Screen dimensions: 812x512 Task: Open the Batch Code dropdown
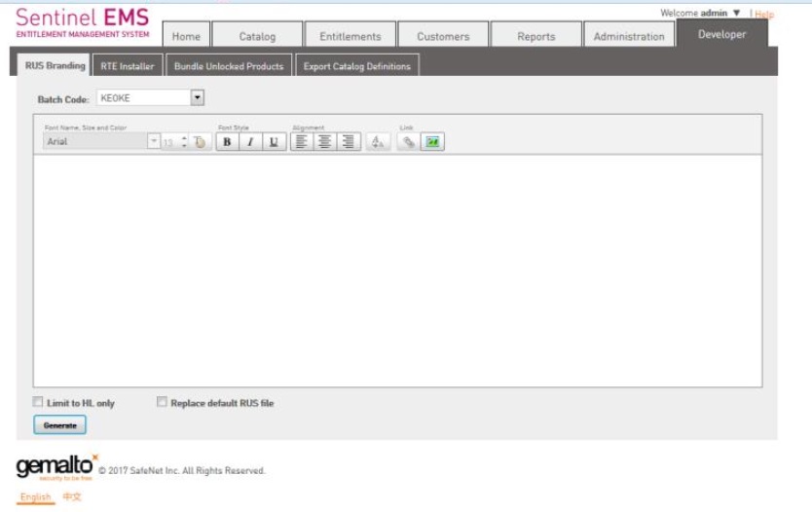coord(198,98)
